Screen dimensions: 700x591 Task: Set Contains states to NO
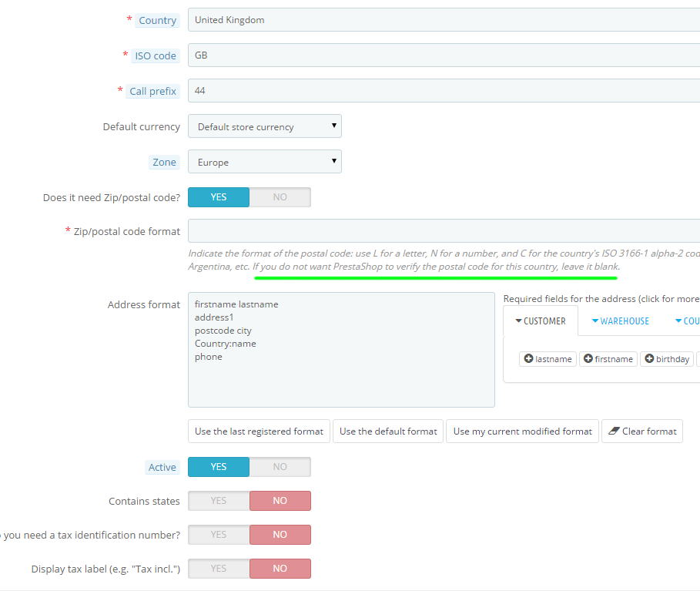280,501
